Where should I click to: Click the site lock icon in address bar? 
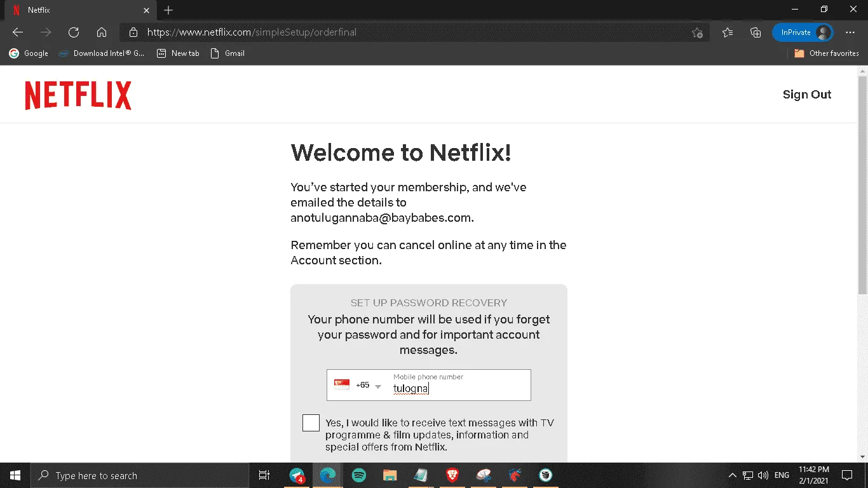133,32
